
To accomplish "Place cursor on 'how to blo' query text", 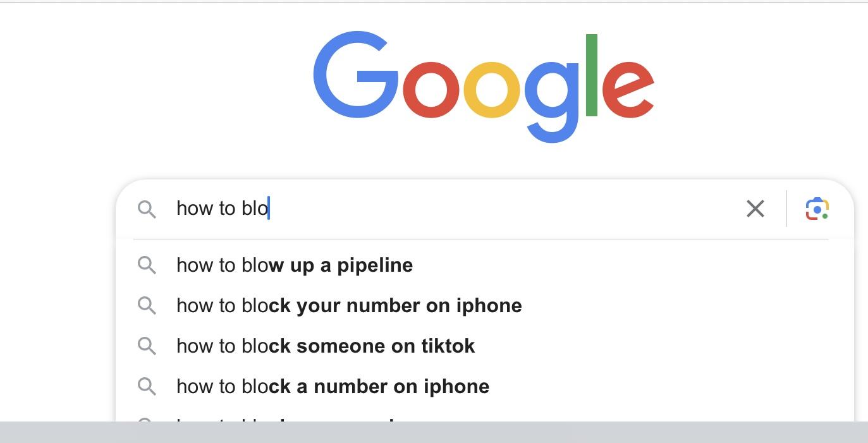I will [x=223, y=209].
